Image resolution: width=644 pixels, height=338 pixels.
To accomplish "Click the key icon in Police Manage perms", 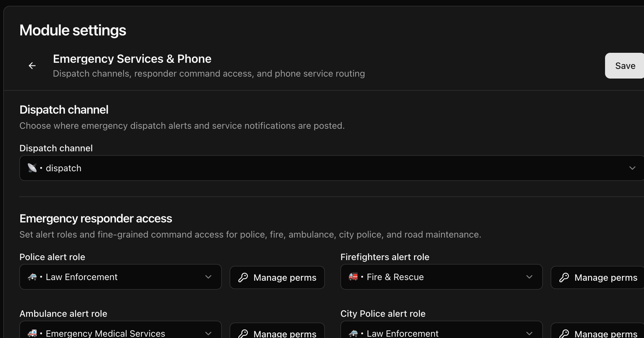I will point(243,277).
